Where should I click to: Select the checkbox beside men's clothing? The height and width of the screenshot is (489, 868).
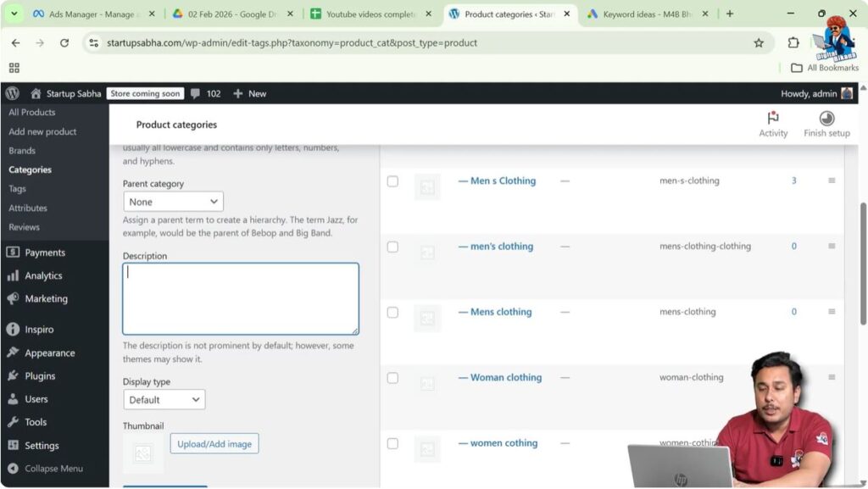pos(392,246)
